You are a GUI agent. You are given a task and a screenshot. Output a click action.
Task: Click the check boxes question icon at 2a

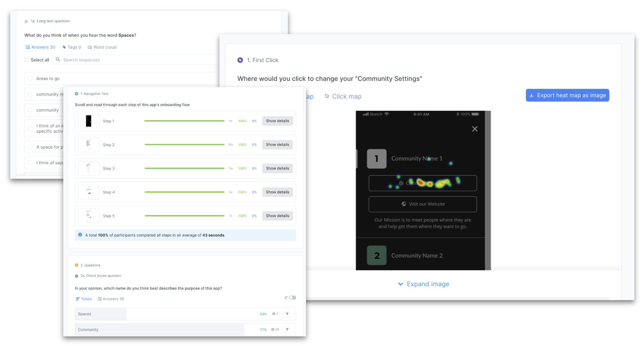[77, 276]
